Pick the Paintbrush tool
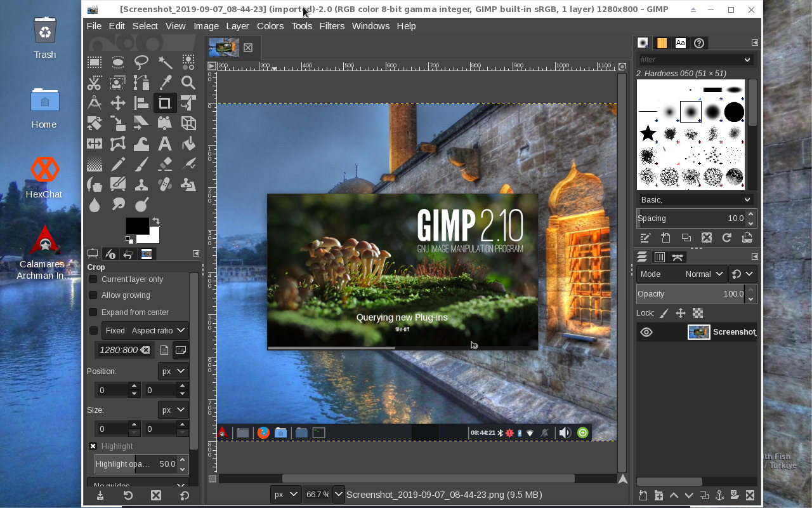Screen dimensions: 812x508 point(141,164)
